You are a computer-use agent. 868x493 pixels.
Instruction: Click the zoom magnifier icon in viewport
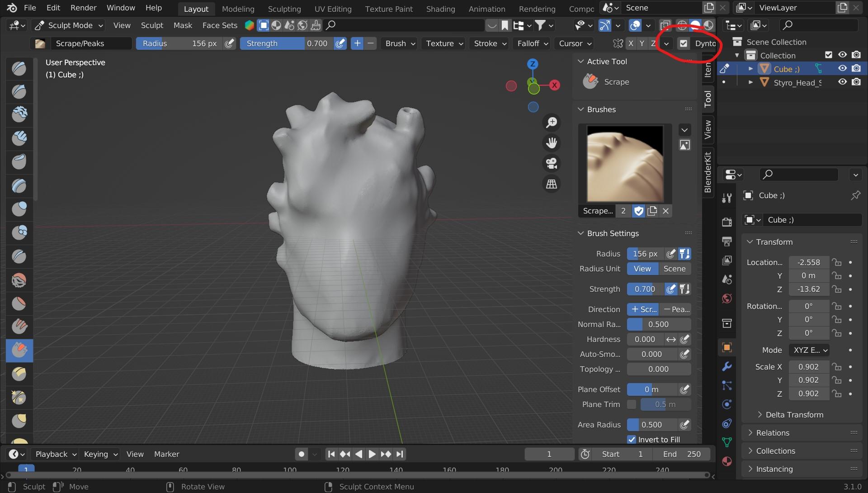coord(552,123)
